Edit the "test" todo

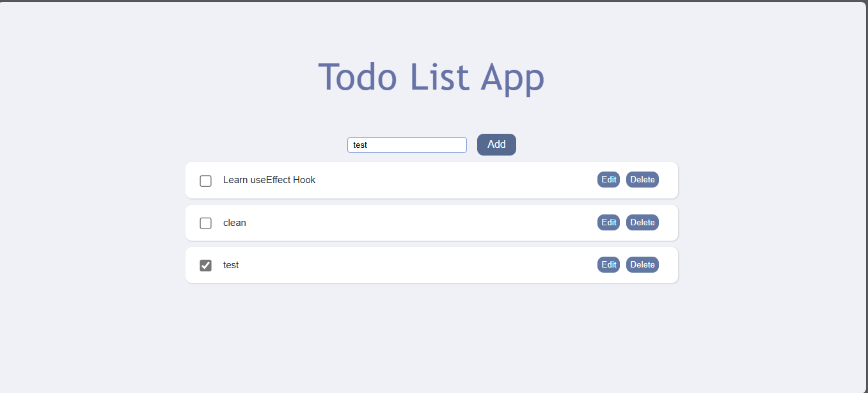[x=608, y=264]
